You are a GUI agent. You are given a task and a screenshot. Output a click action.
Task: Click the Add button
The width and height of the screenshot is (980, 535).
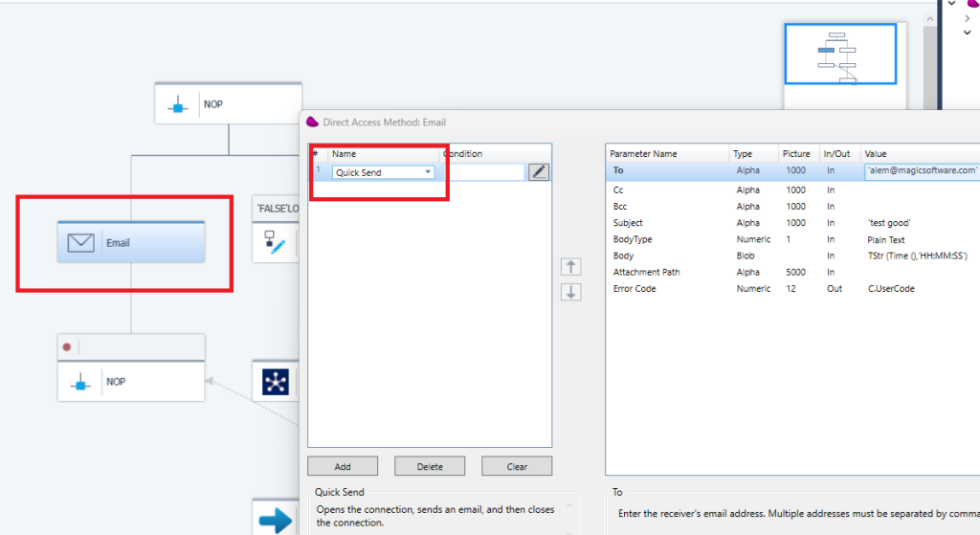(x=343, y=467)
